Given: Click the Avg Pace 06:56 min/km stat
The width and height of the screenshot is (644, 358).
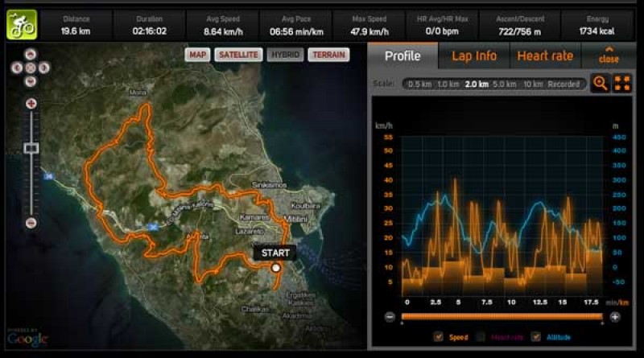Looking at the screenshot, I should click(296, 25).
